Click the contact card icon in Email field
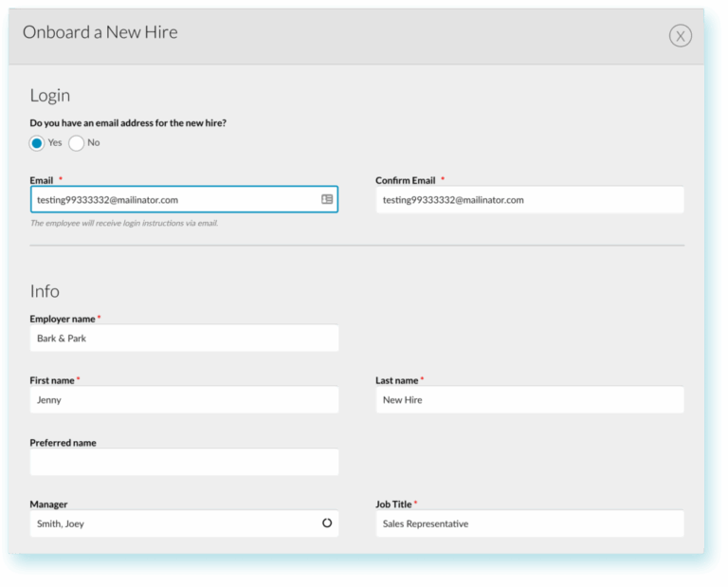 coord(327,199)
